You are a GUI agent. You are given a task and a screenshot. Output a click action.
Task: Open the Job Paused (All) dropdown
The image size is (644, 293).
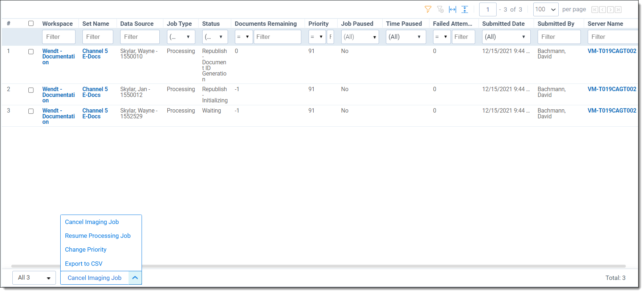point(360,37)
